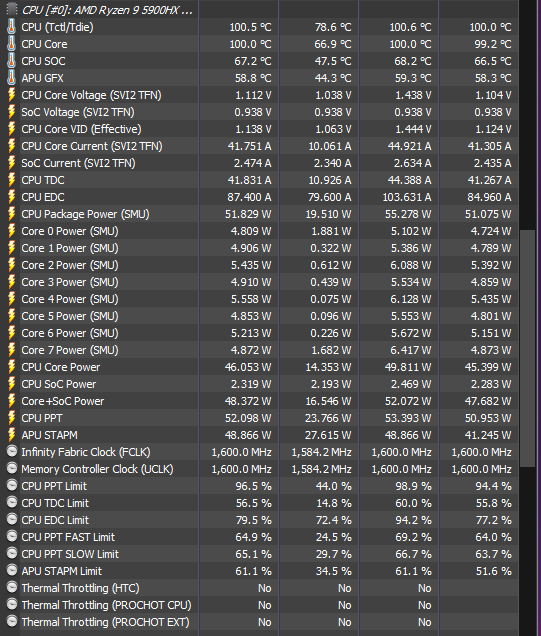Click the vertical scrollbar thumb on the right
The height and width of the screenshot is (636, 541).
[528, 349]
